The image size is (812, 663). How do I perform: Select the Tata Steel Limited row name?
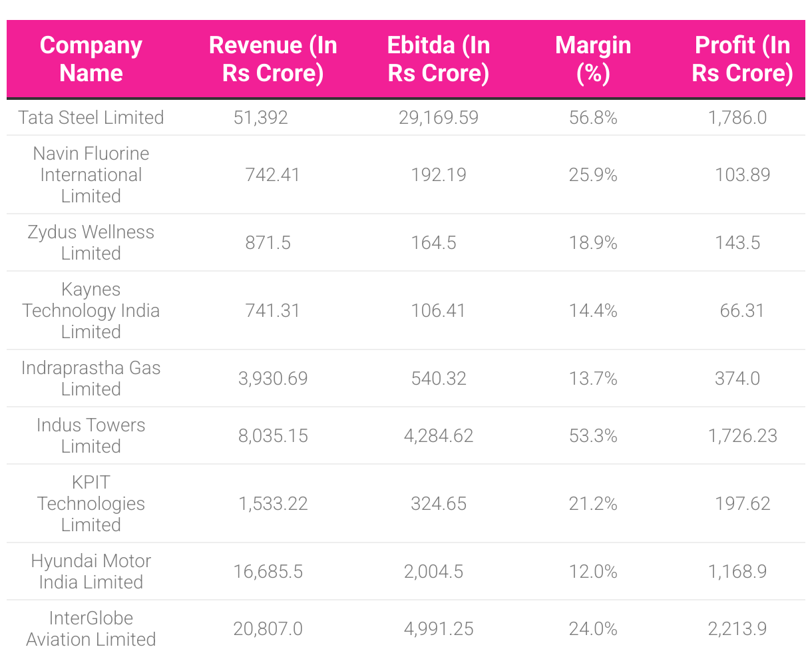[x=91, y=118]
